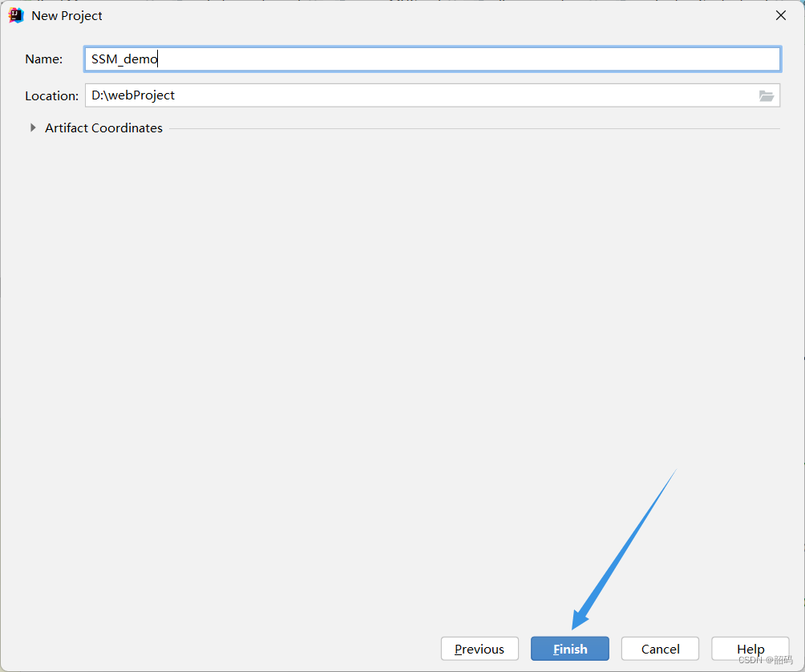Viewport: 805px width, 672px height.
Task: Open Help for New Project
Action: 750,649
